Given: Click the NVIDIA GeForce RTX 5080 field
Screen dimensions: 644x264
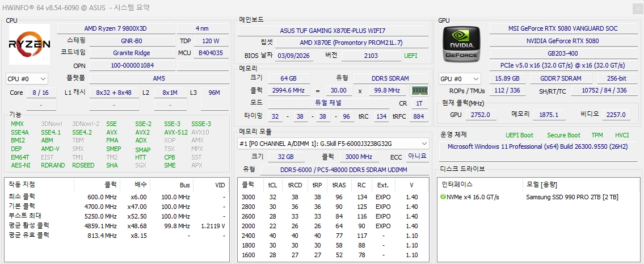Looking at the screenshot, I should click(563, 41).
